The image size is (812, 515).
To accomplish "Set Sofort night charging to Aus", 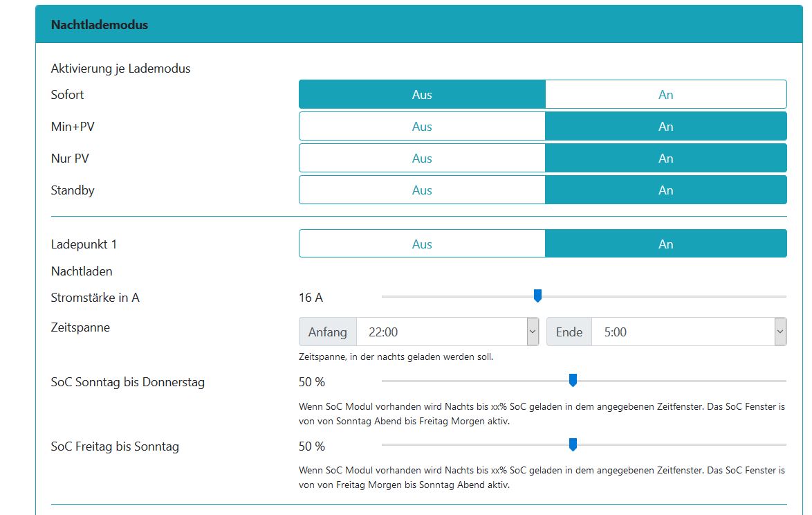I will point(422,95).
